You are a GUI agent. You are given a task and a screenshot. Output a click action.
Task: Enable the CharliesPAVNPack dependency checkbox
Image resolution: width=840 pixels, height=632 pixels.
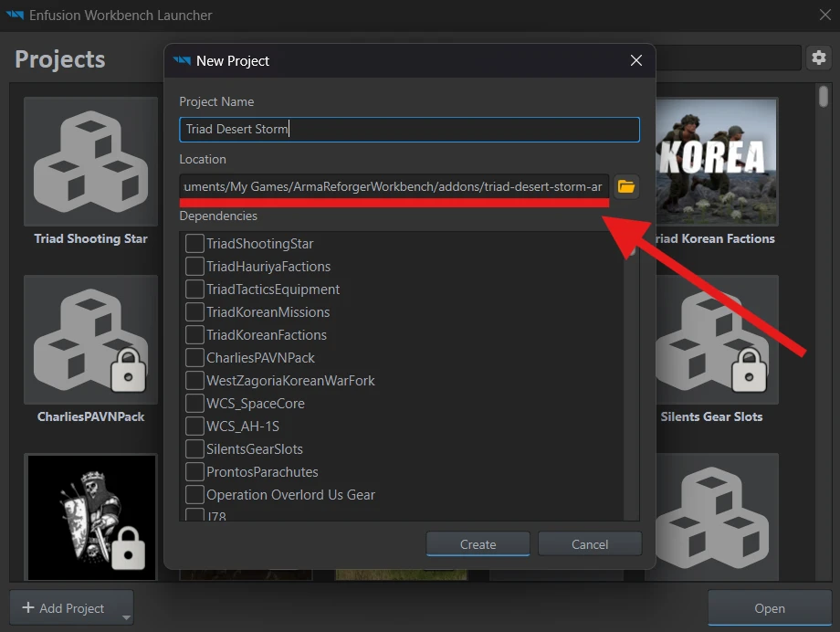[194, 357]
